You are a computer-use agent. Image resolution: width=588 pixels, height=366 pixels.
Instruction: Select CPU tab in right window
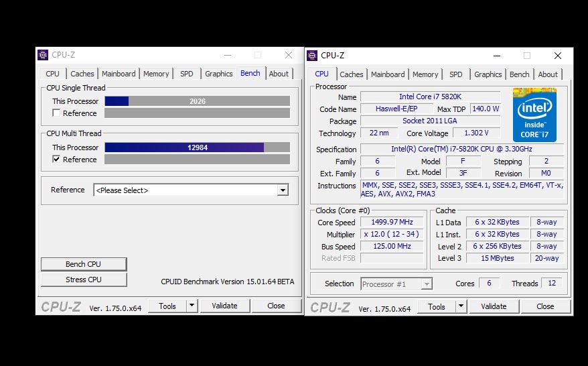click(321, 74)
